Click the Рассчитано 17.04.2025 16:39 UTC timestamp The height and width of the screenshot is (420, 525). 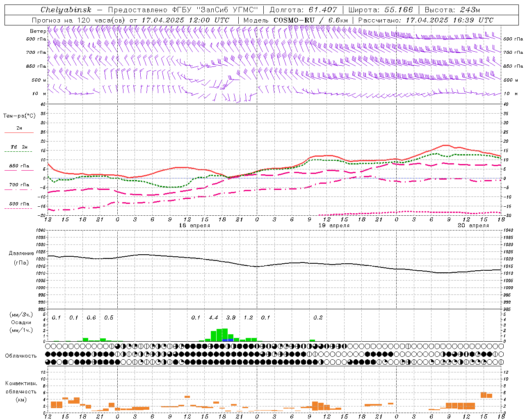(x=426, y=20)
